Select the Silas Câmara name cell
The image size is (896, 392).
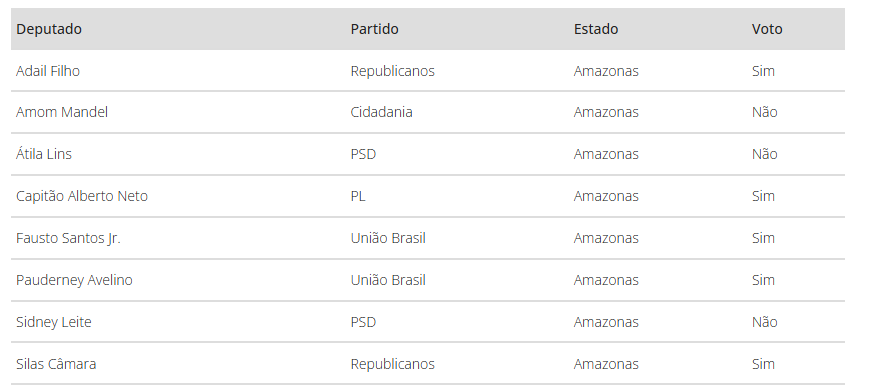[56, 364]
